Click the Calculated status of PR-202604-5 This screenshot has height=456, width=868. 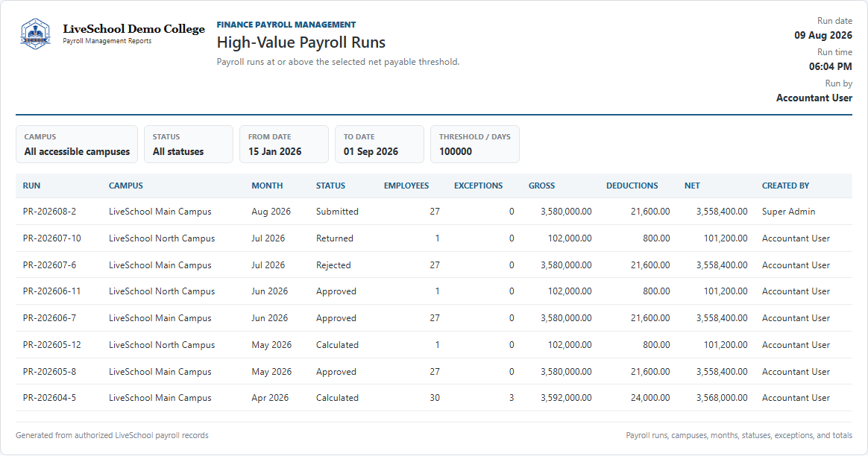pos(337,398)
